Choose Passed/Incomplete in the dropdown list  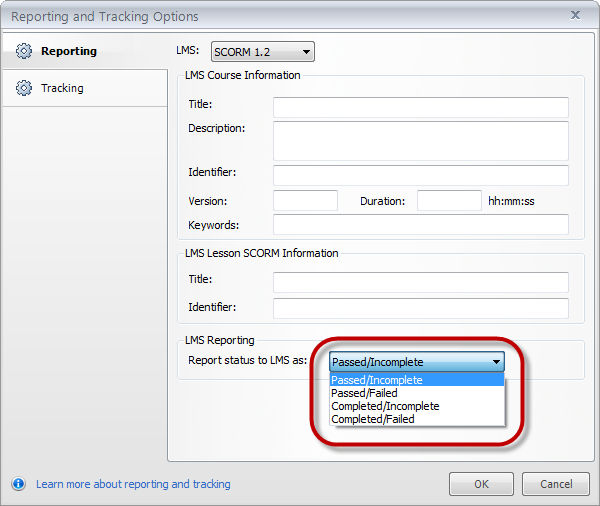pyautogui.click(x=417, y=380)
